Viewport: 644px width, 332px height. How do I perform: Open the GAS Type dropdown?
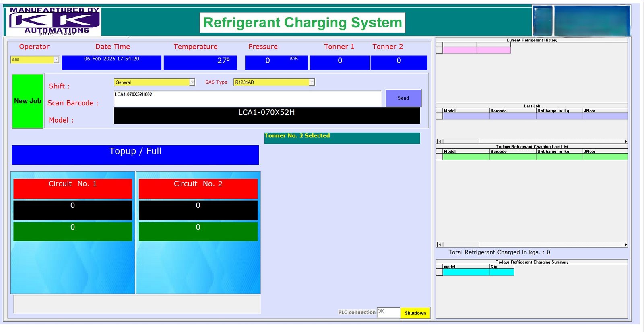pyautogui.click(x=312, y=82)
